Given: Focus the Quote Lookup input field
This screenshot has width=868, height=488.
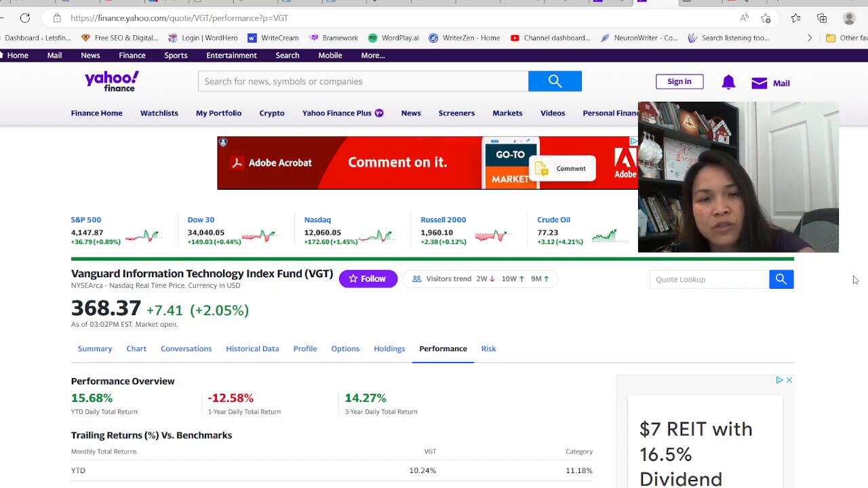Looking at the screenshot, I should (709, 279).
